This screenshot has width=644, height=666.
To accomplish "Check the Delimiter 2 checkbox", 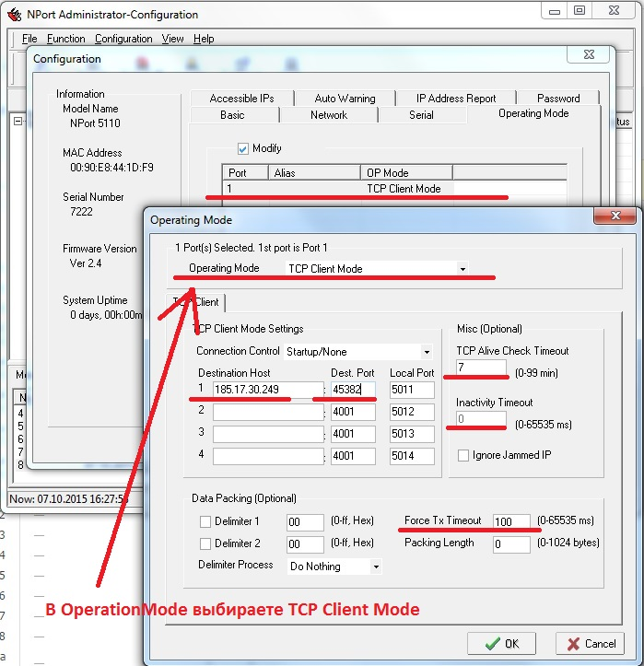I will point(205,543).
